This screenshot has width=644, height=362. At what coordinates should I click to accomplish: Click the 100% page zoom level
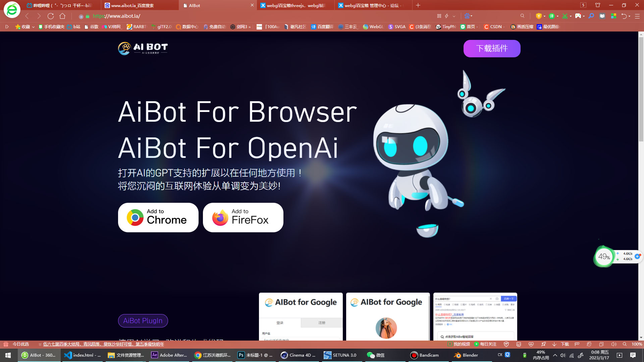637,344
